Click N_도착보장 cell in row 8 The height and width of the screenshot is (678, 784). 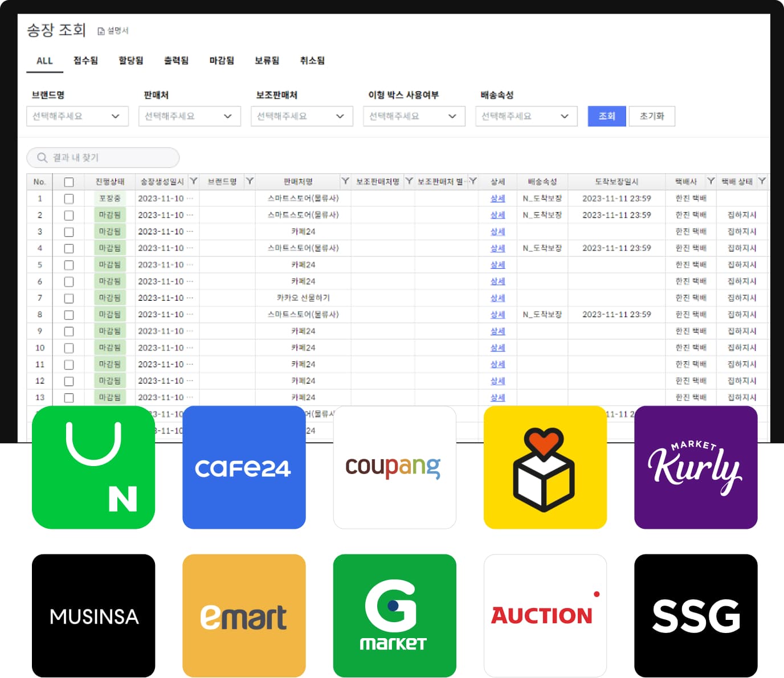click(542, 315)
